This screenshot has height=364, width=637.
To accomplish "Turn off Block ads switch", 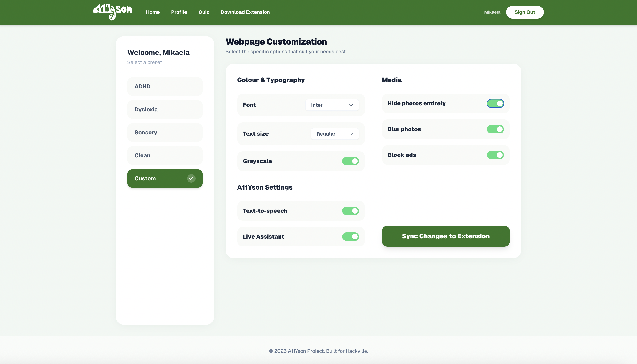I will pos(495,155).
